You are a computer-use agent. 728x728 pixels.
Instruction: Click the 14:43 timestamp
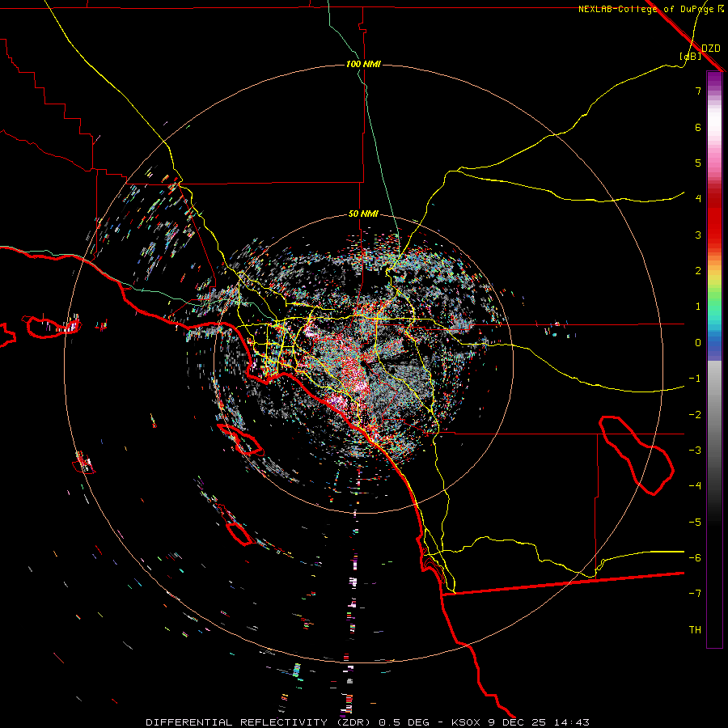(x=573, y=722)
